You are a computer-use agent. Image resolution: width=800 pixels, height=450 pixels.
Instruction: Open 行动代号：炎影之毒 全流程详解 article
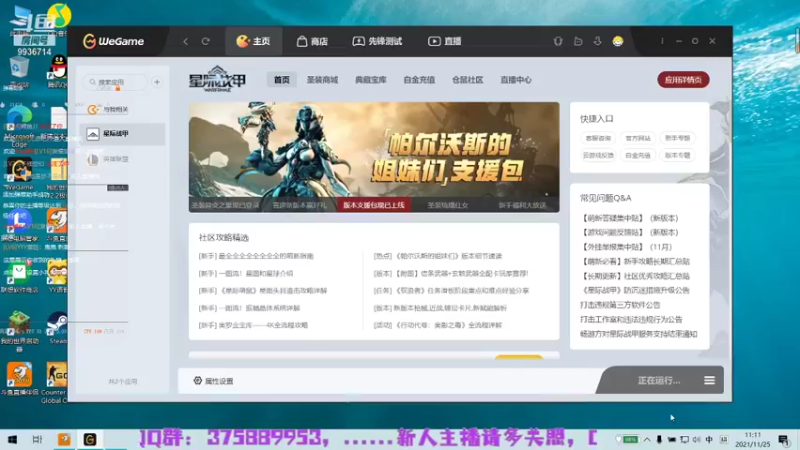pyautogui.click(x=438, y=326)
